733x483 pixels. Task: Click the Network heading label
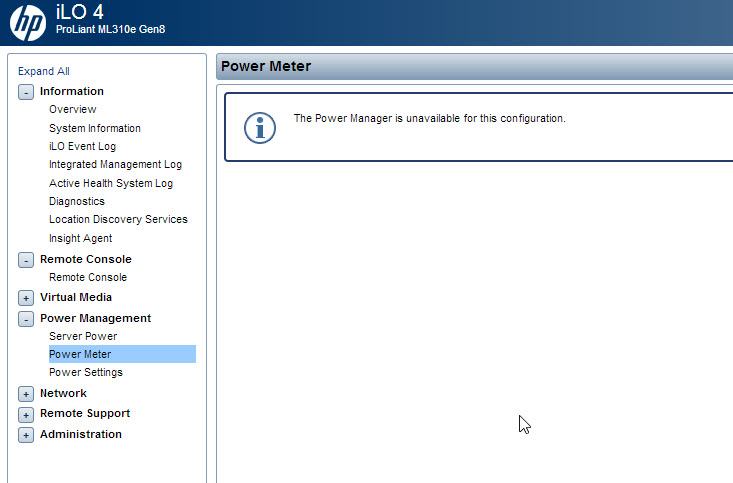click(63, 393)
